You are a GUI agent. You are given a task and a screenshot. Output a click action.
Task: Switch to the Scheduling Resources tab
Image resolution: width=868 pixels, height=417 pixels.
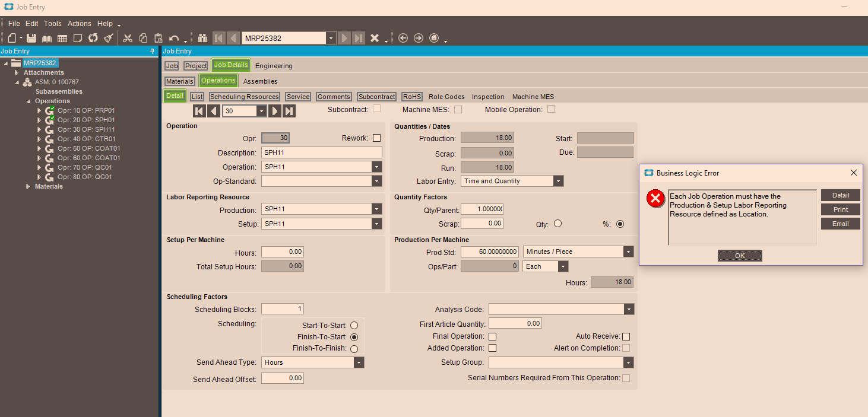(244, 97)
